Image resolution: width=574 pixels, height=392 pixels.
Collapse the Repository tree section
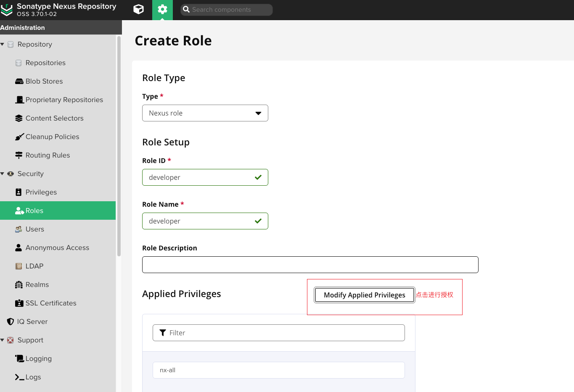(3, 44)
